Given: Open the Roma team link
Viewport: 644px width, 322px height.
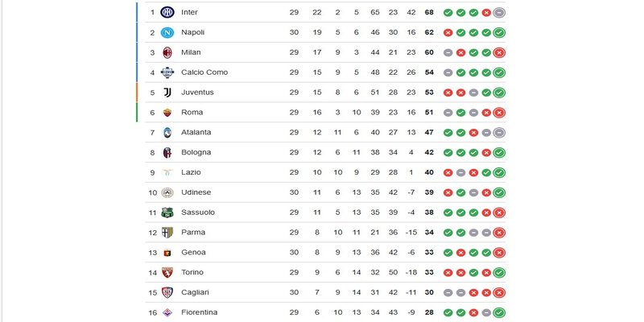Looking at the screenshot, I should (192, 113).
